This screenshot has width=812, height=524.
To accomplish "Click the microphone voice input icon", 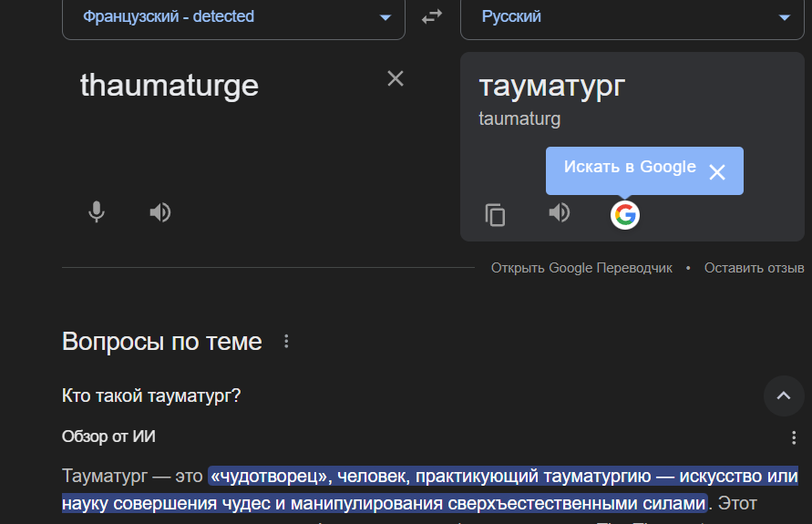I will tap(97, 212).
